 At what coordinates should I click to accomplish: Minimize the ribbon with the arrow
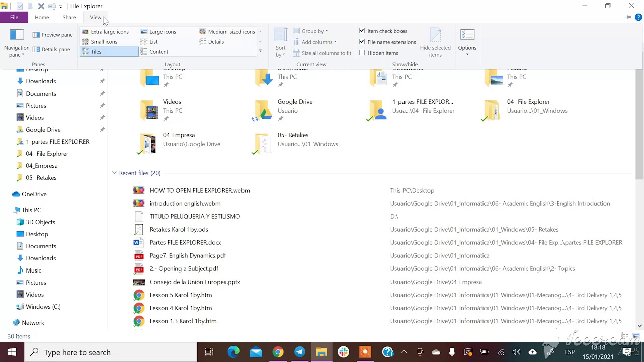(x=628, y=17)
